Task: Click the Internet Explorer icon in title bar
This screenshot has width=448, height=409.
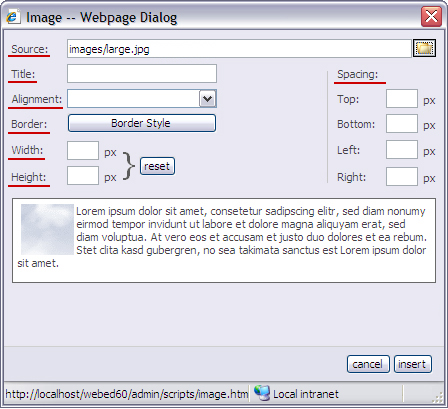Action: (13, 16)
